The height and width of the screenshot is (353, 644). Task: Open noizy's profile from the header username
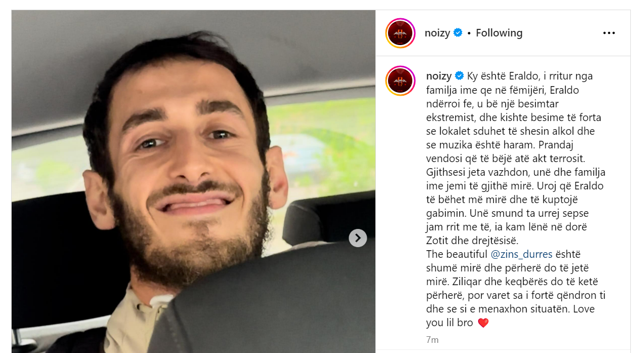click(438, 33)
